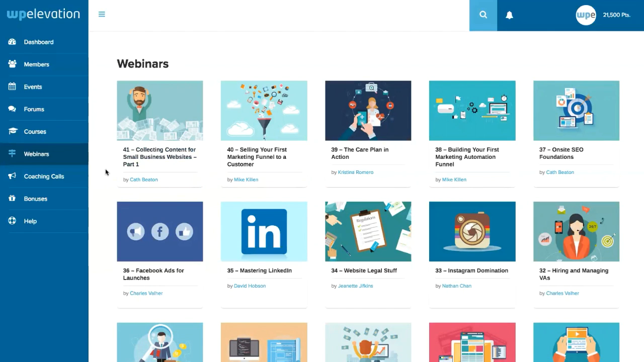This screenshot has width=644, height=362.
Task: Open author link Nathan Chan
Action: pyautogui.click(x=457, y=286)
